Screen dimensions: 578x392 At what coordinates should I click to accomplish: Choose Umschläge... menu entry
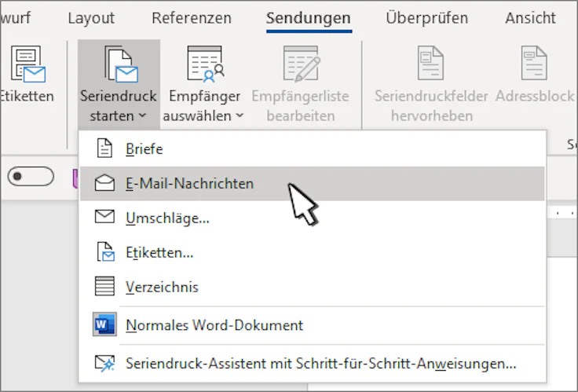click(x=312, y=218)
